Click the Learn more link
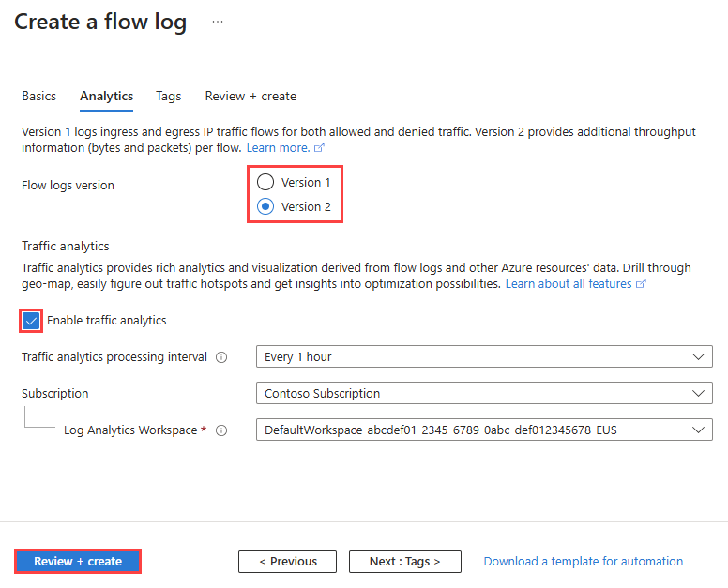The image size is (728, 588). tap(278, 148)
